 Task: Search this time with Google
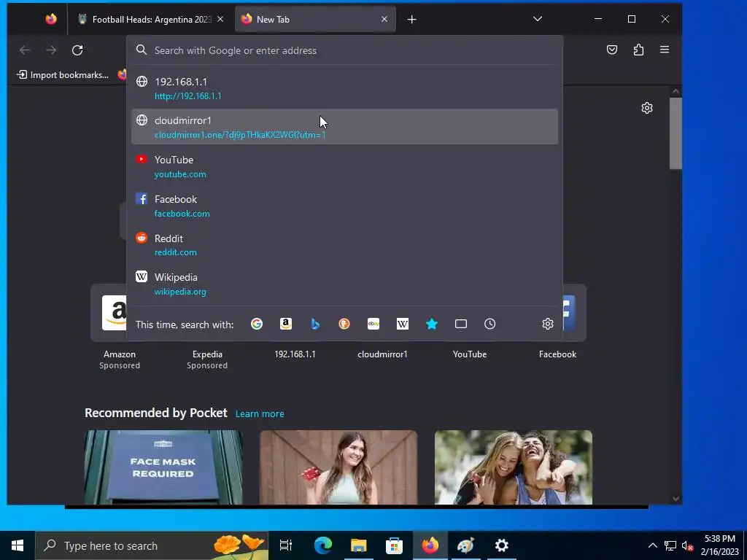tap(257, 324)
